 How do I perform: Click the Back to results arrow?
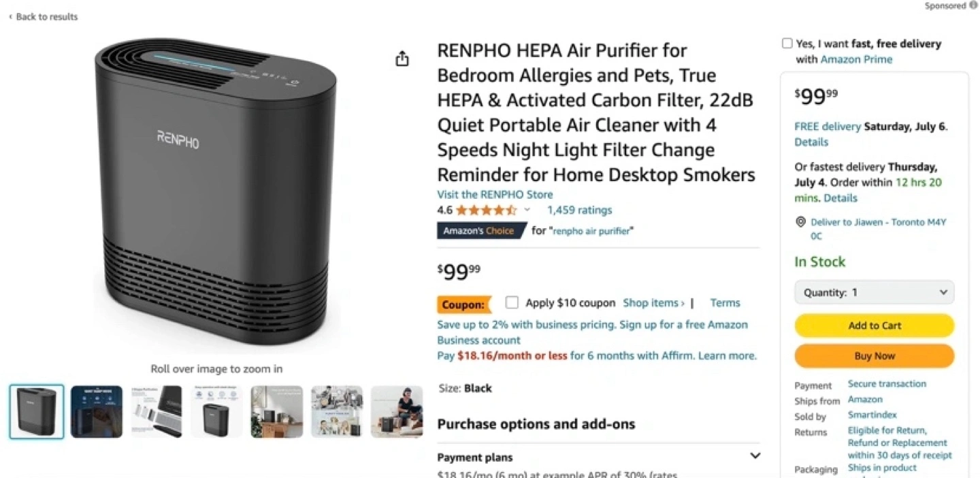pyautogui.click(x=10, y=16)
